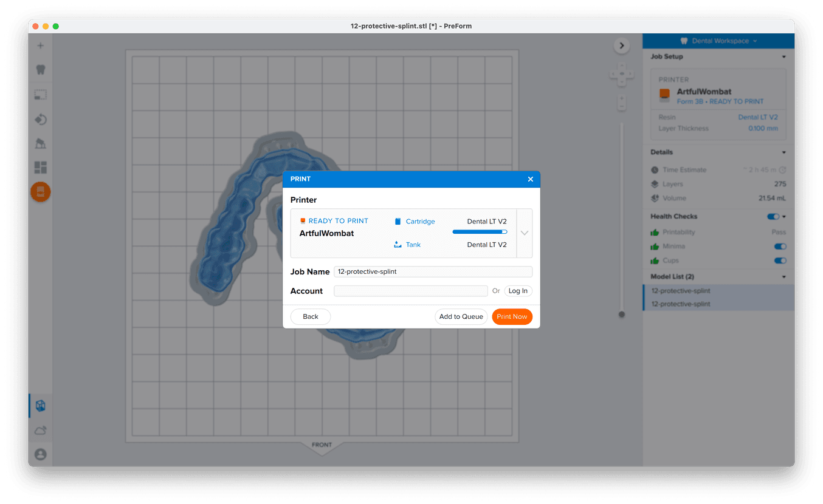The width and height of the screenshot is (823, 504).
Task: Click the Job Name text field
Action: click(433, 271)
